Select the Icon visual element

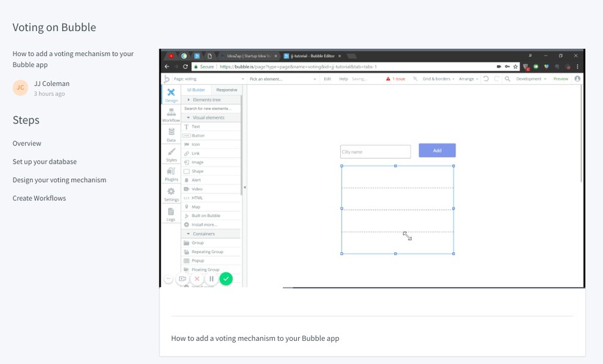(x=211, y=144)
